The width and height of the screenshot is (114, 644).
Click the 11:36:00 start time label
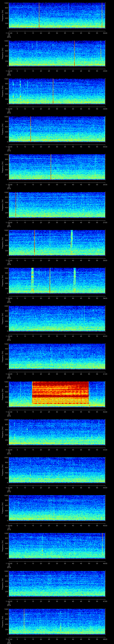9,223
